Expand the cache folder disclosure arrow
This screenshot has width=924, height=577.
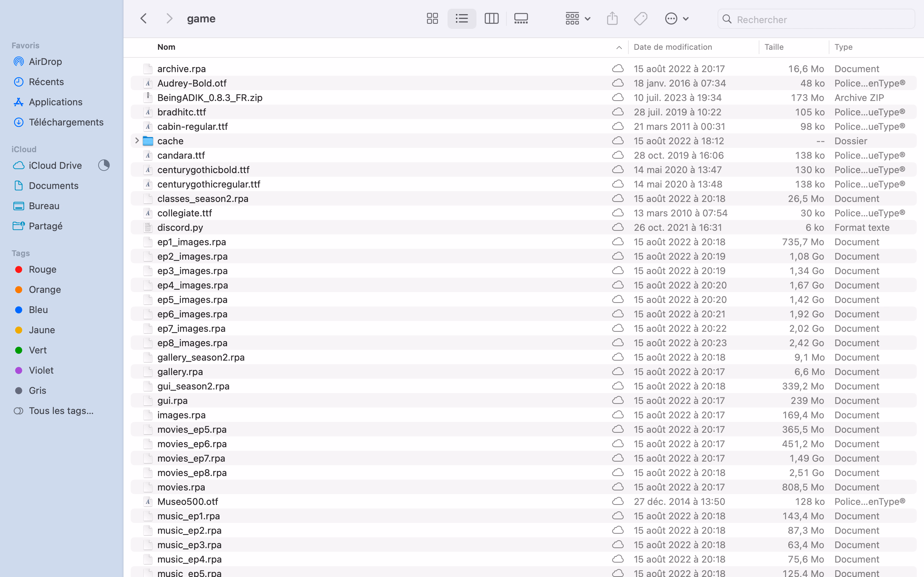[137, 141]
